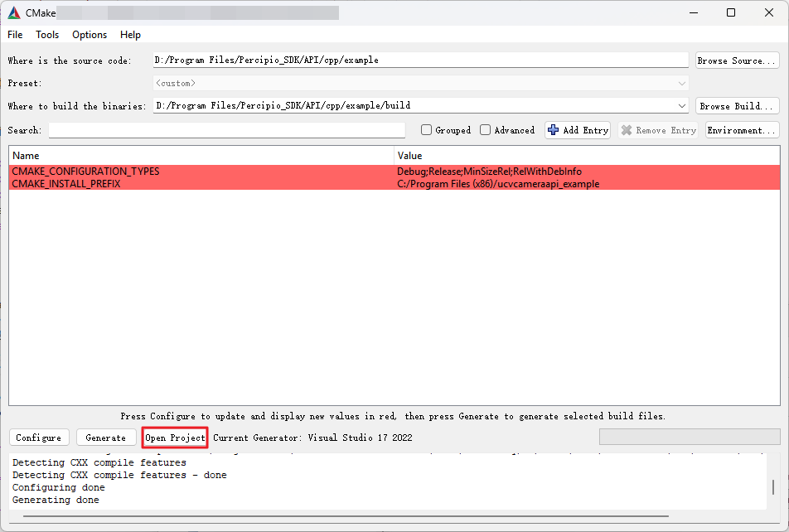Open the Help menu
Viewport: 789px width, 532px height.
pos(130,35)
